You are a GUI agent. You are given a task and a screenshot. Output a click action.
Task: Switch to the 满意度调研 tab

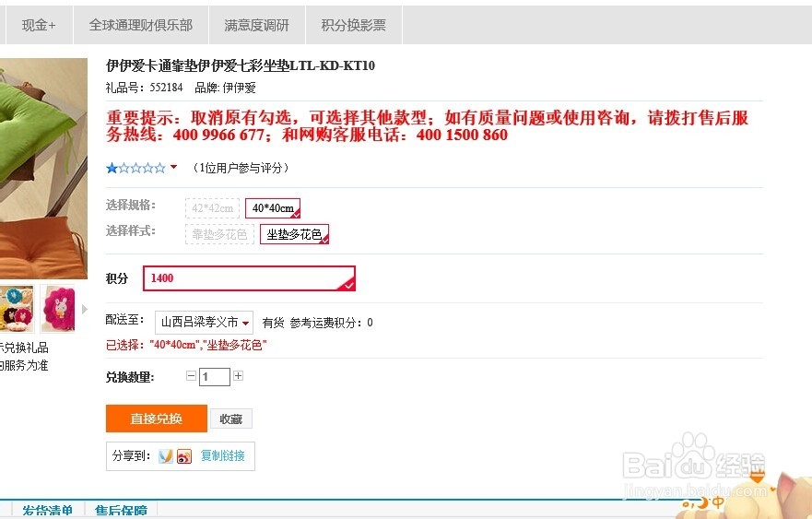pos(257,25)
